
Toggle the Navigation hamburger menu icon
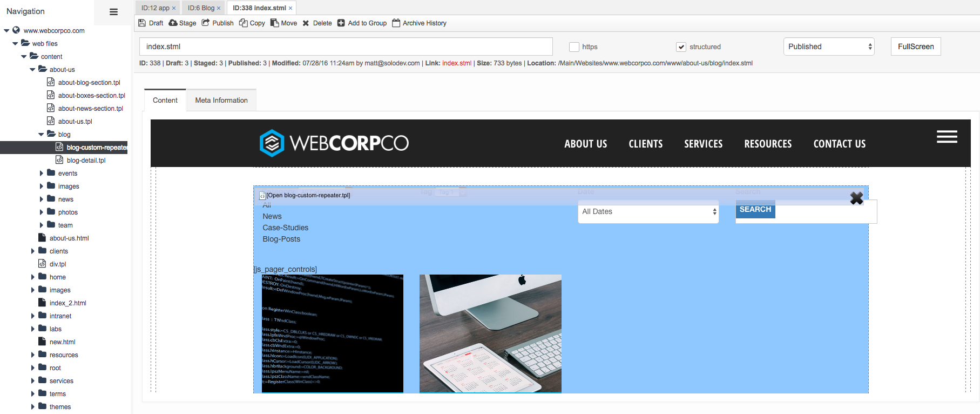pyautogui.click(x=113, y=12)
